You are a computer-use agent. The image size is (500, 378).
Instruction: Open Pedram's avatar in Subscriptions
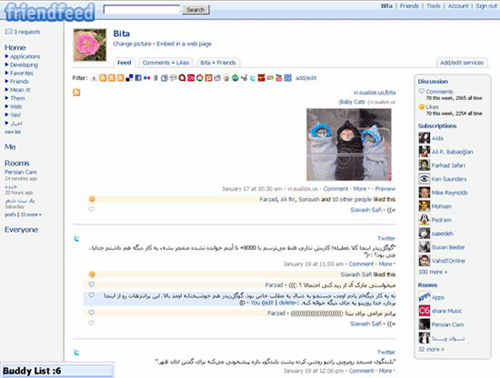pyautogui.click(x=424, y=220)
